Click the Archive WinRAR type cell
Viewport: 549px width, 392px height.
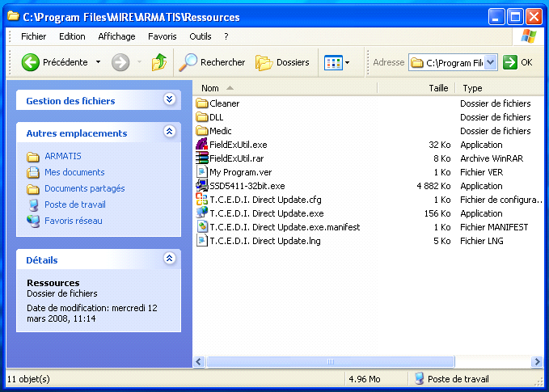click(492, 158)
